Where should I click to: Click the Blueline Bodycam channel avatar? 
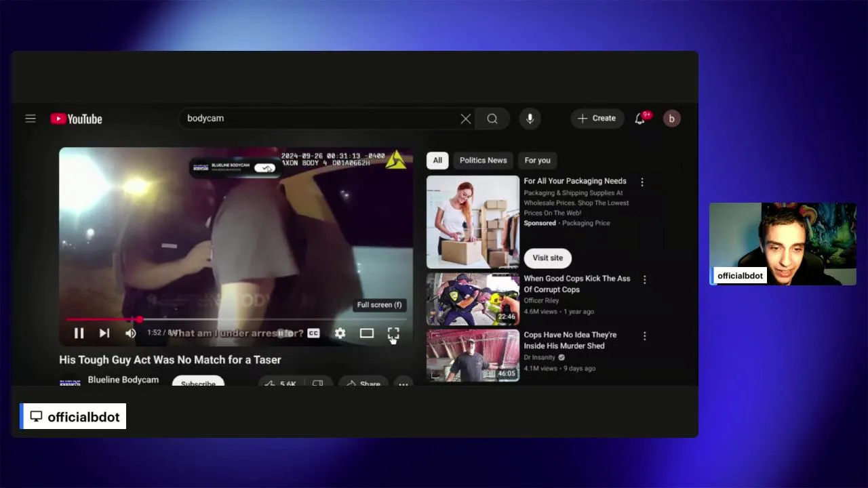point(70,382)
